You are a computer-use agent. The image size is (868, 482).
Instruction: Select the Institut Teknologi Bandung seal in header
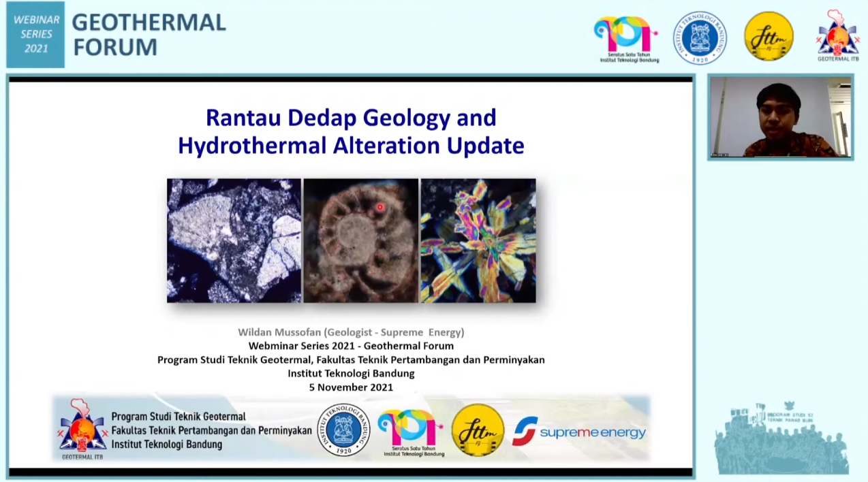pyautogui.click(x=700, y=37)
